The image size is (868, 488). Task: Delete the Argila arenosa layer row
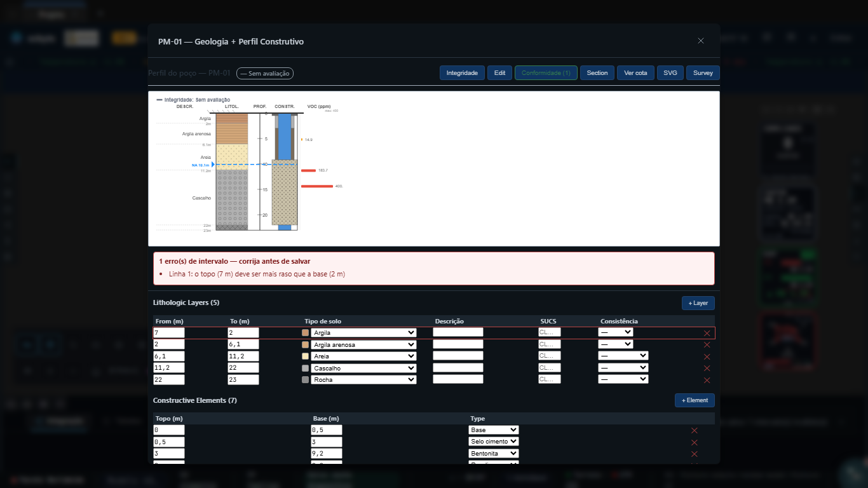coord(707,344)
